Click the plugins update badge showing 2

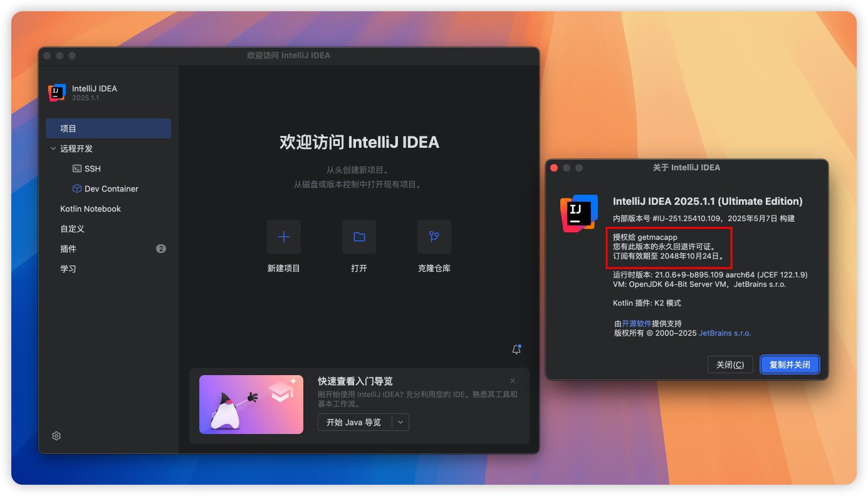click(161, 249)
